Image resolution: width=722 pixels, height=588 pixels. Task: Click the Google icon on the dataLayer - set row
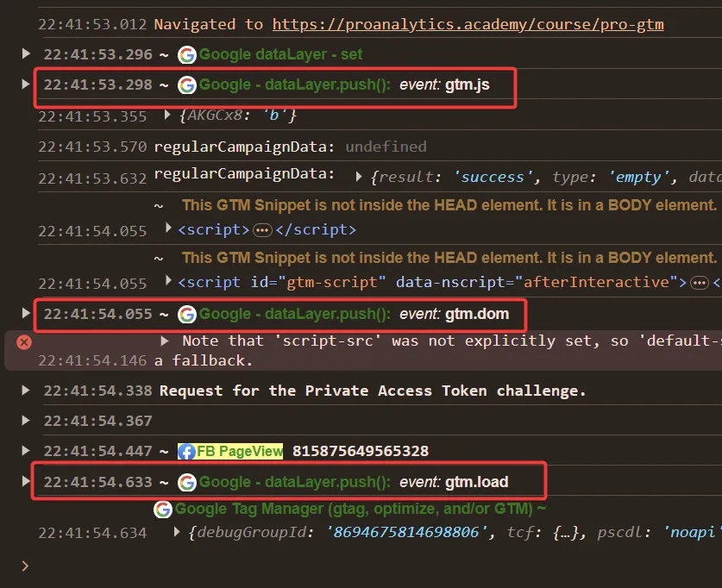pos(187,55)
